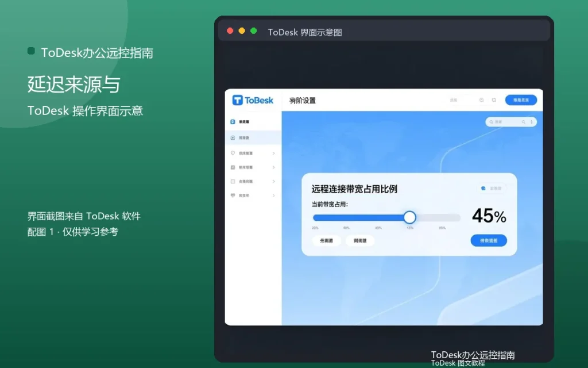588x368 pixels.
Task: Click the settings page title in the app header
Action: coord(303,101)
